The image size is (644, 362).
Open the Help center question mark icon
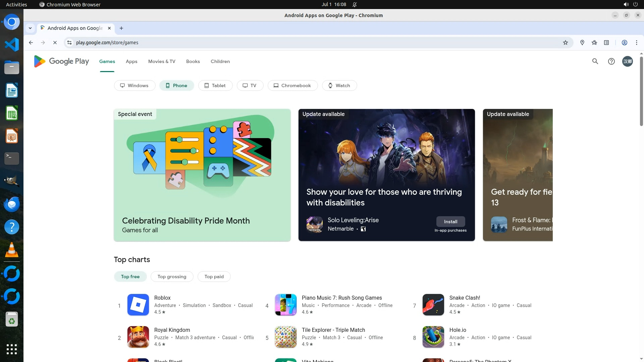611,61
